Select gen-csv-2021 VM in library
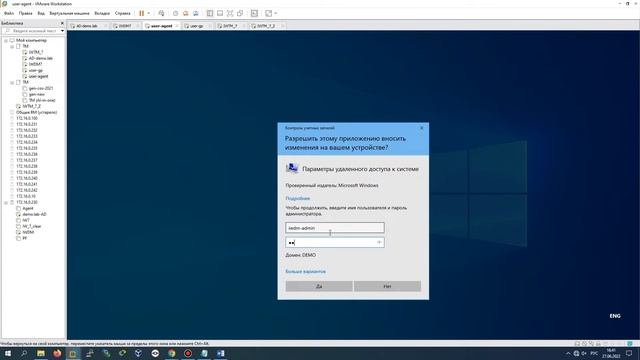 pyautogui.click(x=40, y=88)
